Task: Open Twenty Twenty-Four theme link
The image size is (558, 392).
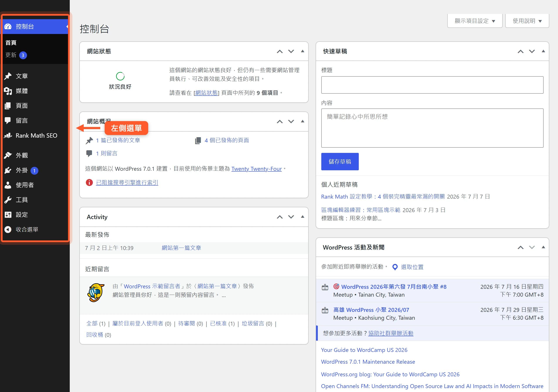Action: click(x=256, y=169)
